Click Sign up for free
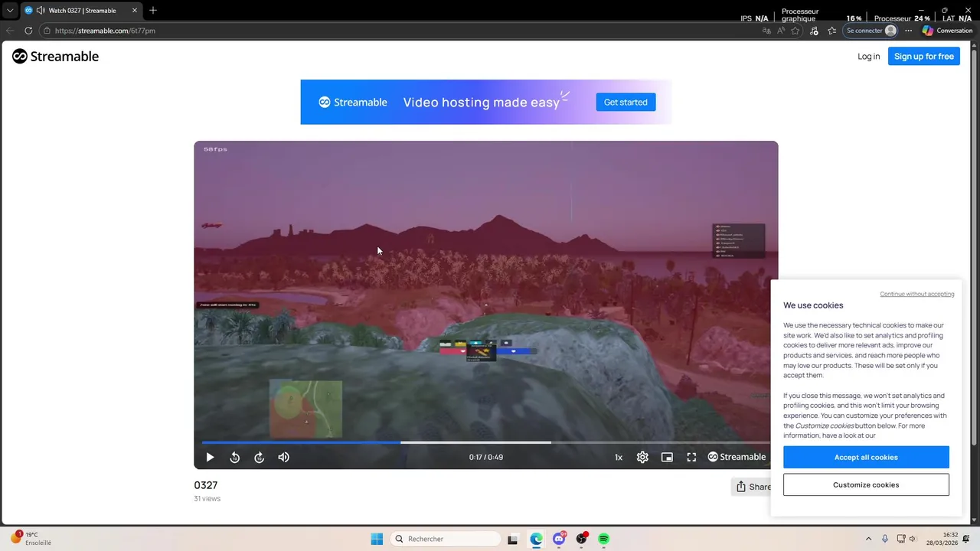 (x=924, y=56)
